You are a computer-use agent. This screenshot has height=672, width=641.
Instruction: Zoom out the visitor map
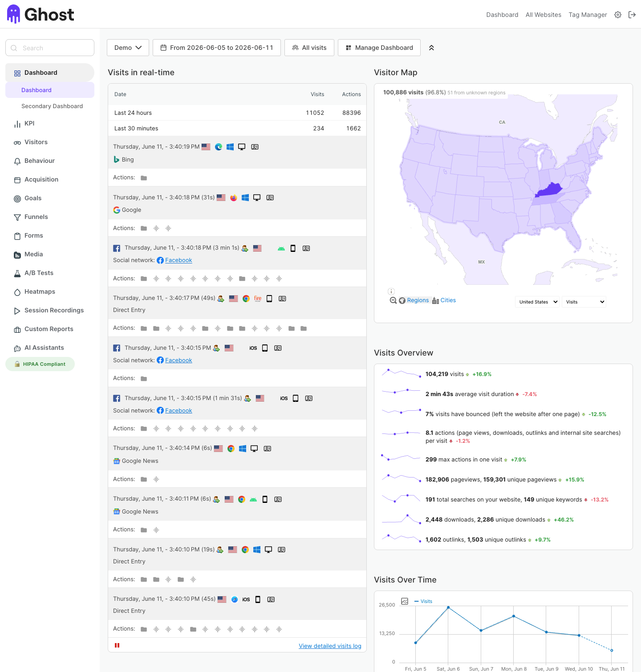(393, 300)
